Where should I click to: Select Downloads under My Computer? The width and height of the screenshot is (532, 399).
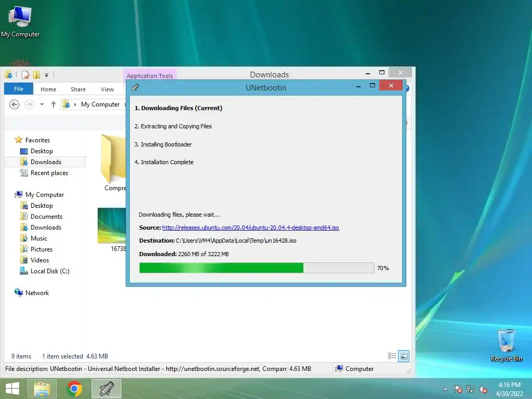[46, 228]
